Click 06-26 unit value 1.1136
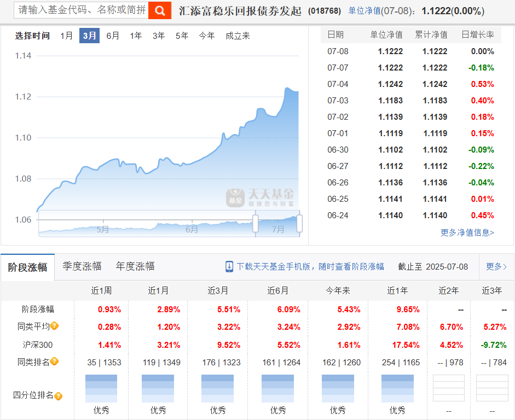This screenshot has width=515, height=420. pos(390,183)
